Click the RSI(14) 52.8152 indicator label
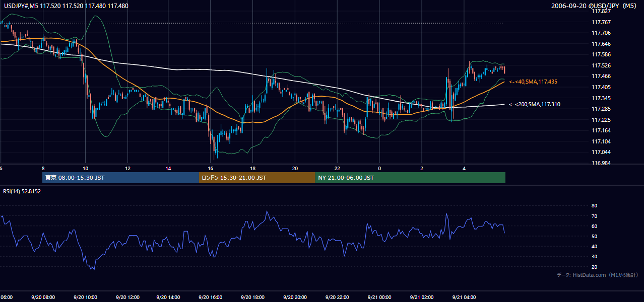Viewport: 644px width, 302px height. 22,191
